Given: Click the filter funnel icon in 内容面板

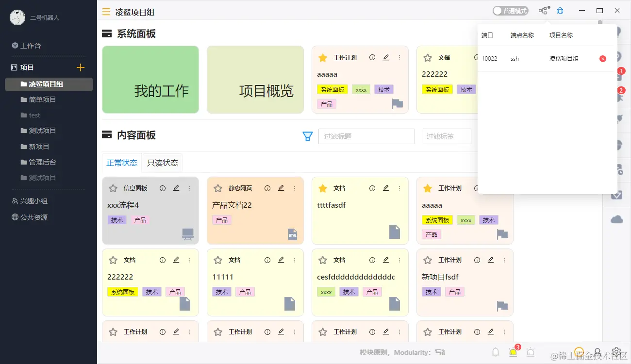Looking at the screenshot, I should [x=307, y=136].
